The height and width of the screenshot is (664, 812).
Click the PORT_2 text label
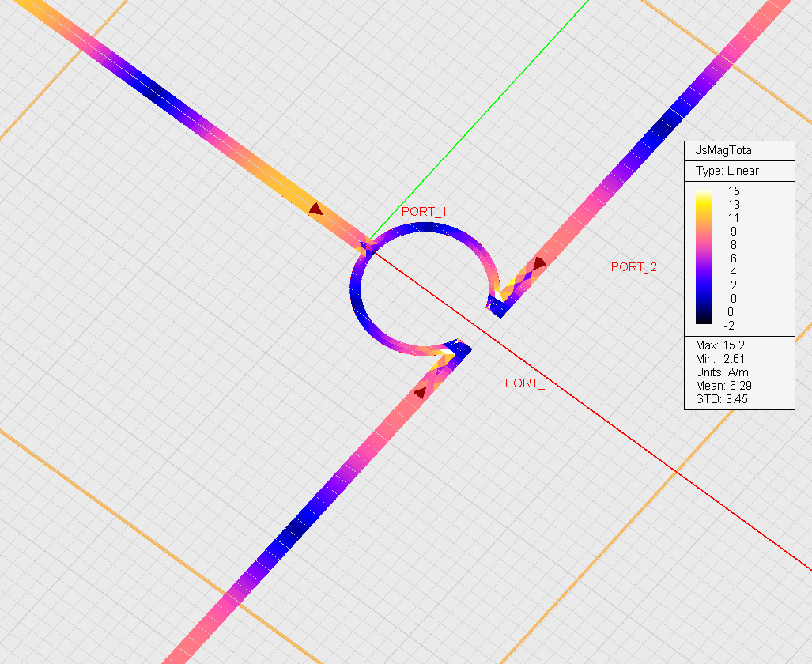(x=633, y=267)
